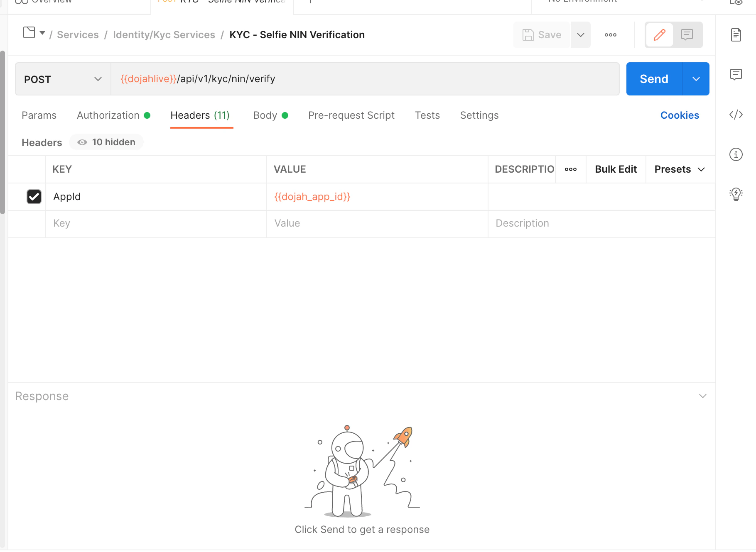Uncheck the AppId header checkbox
The height and width of the screenshot is (552, 756).
coord(34,197)
